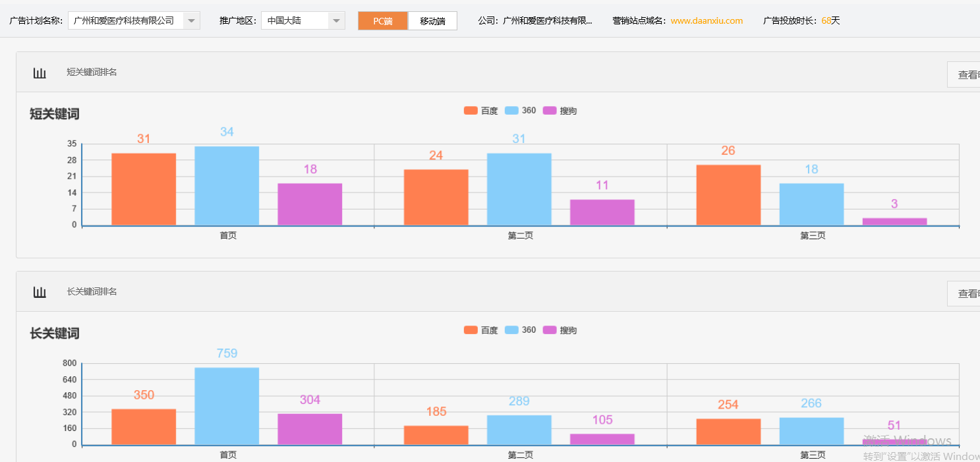Screen dimensions: 980x462
Task: Open the www.daanxiu.com site link
Action: pyautogui.click(x=706, y=20)
